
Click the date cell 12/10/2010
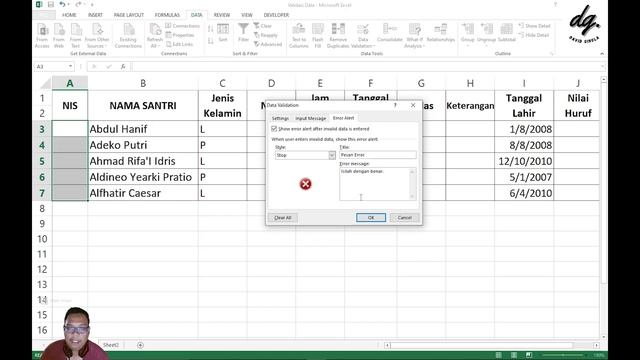[x=524, y=161]
